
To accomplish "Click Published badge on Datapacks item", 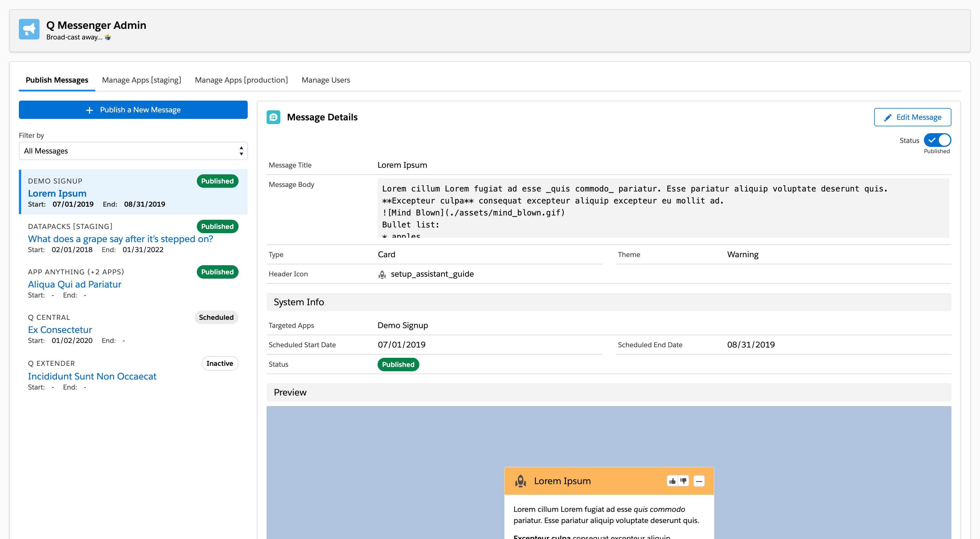I will 217,227.
